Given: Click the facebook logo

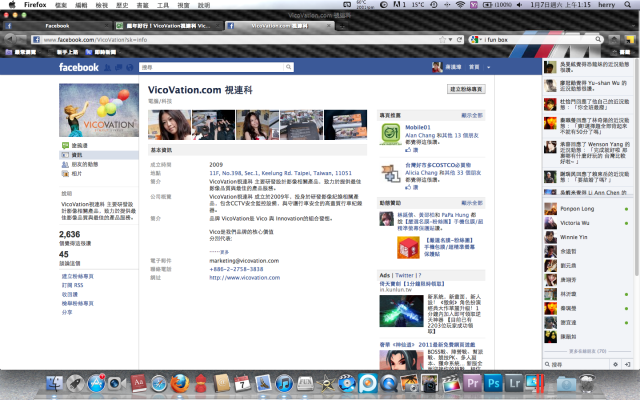Looking at the screenshot, I should click(79, 67).
